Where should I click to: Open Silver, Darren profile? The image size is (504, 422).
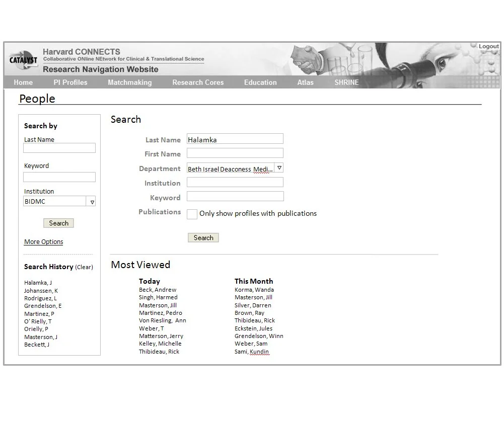253,305
